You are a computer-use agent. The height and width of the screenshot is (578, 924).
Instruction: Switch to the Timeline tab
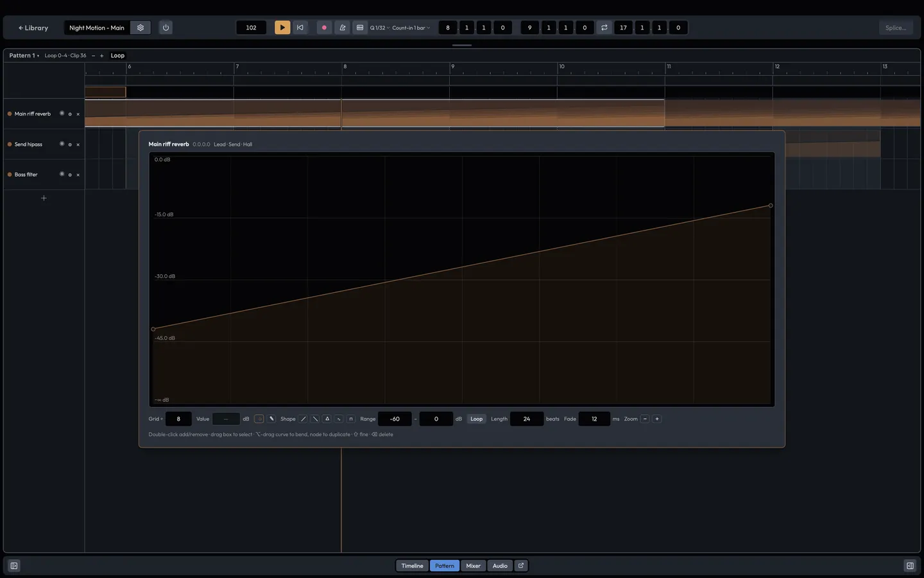point(412,566)
